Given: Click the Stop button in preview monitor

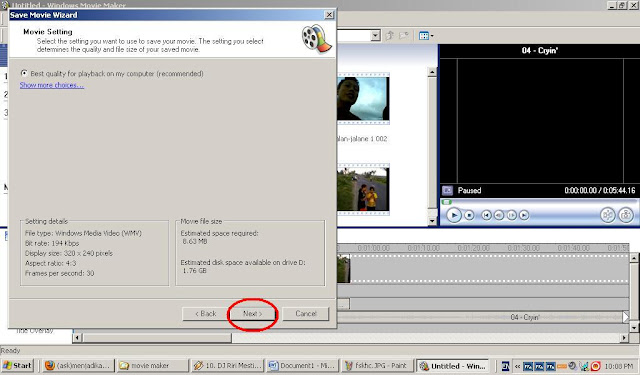Looking at the screenshot, I should 469,215.
